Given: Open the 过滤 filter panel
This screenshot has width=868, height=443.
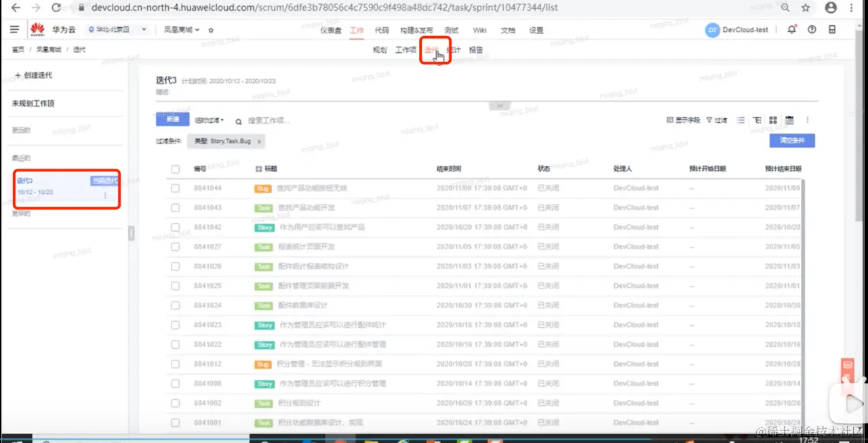Looking at the screenshot, I should pyautogui.click(x=717, y=120).
